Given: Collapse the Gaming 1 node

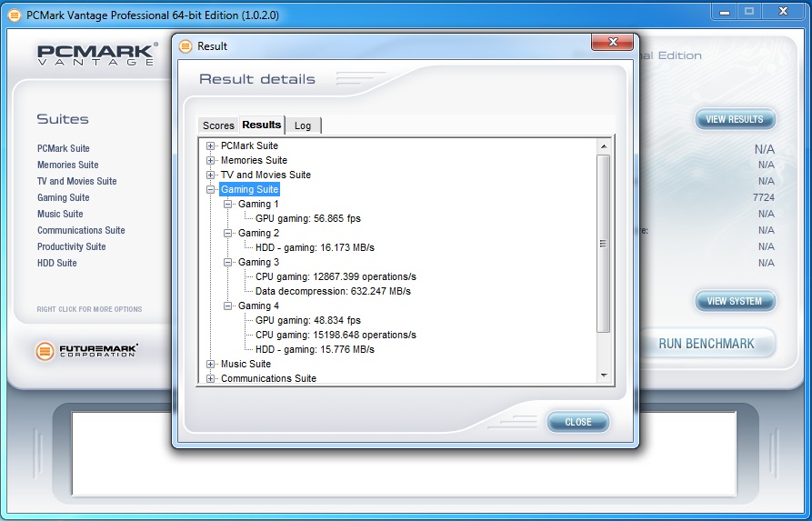Looking at the screenshot, I should tap(227, 204).
